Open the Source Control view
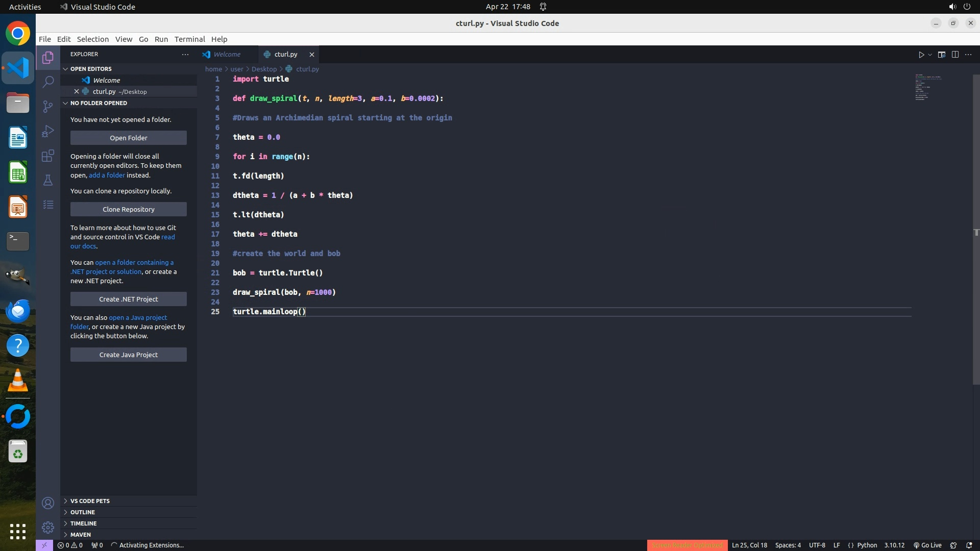Viewport: 980px width, 551px height. click(x=48, y=106)
